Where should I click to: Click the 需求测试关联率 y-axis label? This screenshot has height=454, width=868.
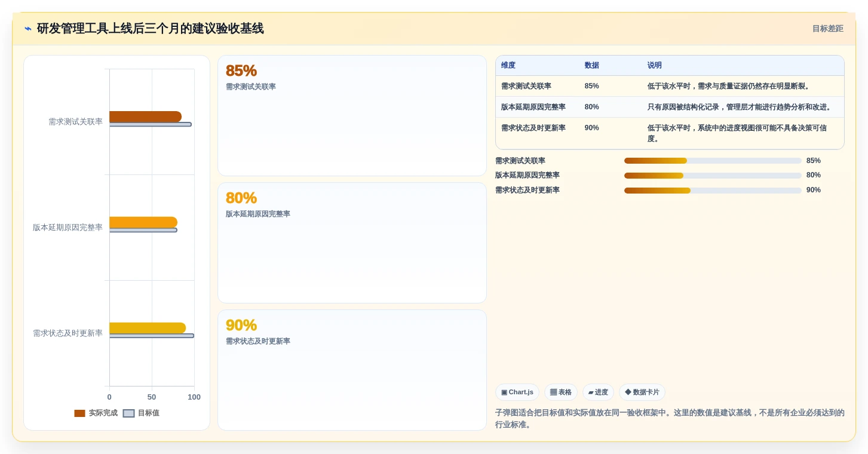(75, 122)
